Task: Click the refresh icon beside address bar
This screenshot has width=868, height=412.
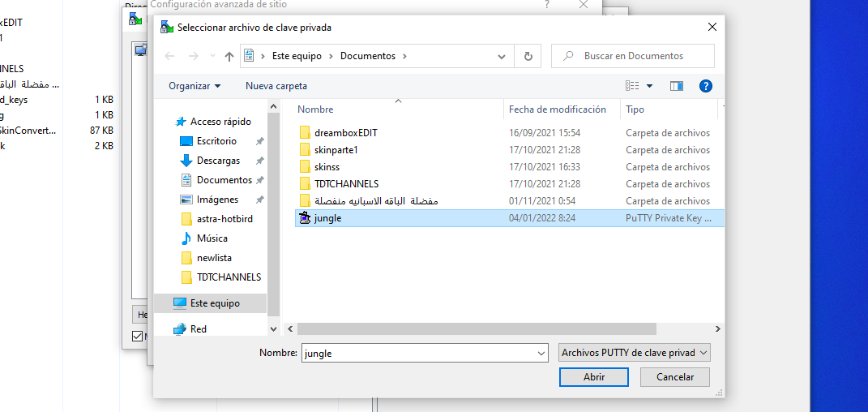Action: click(528, 57)
